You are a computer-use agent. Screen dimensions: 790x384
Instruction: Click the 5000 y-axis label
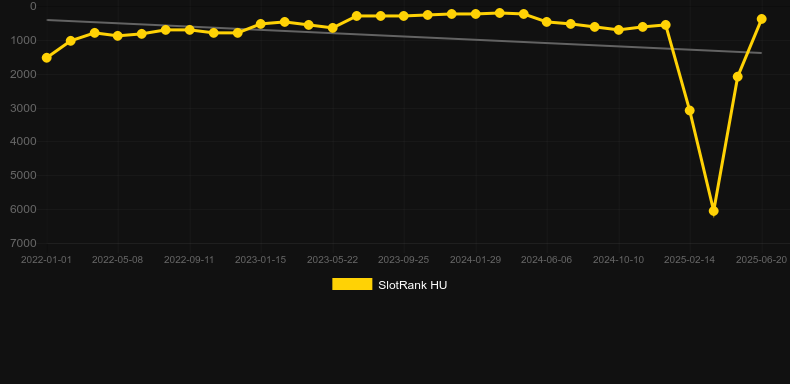pos(23,175)
